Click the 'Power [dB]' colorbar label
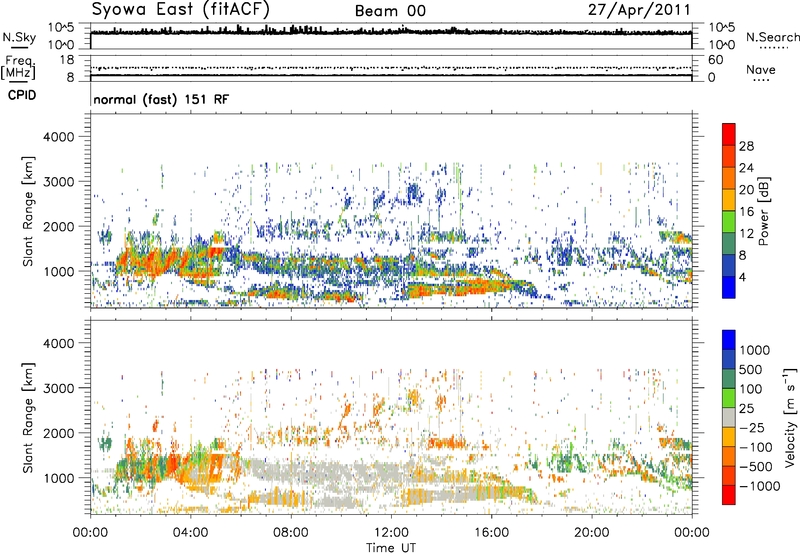Screen dimensions: 800x554 tap(763, 211)
